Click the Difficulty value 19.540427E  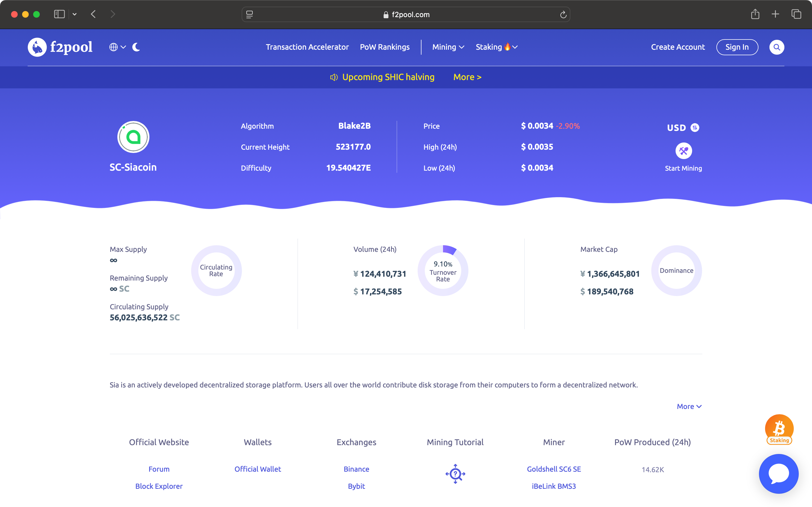point(349,168)
